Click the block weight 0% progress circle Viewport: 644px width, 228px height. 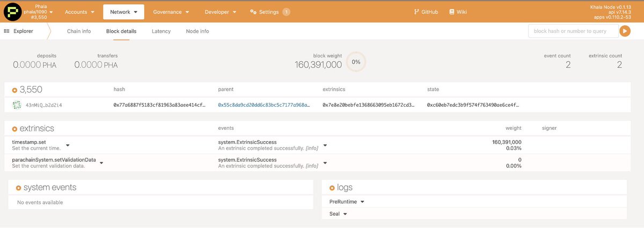pos(356,62)
